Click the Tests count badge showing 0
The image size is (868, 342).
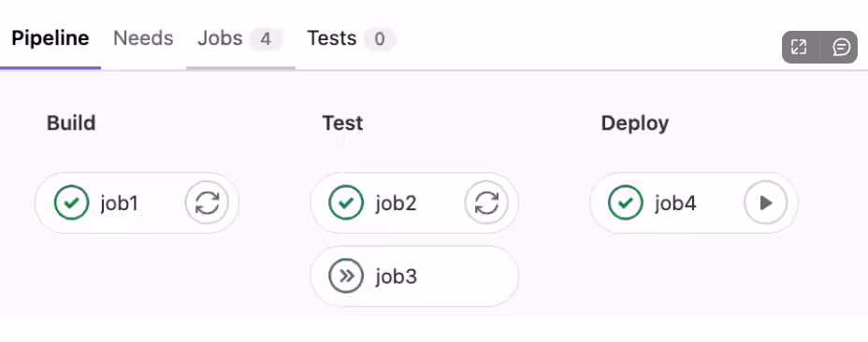click(379, 39)
